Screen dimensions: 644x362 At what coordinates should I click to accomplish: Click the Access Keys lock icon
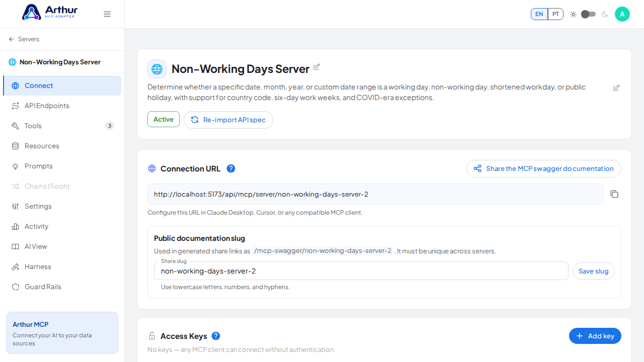click(152, 336)
